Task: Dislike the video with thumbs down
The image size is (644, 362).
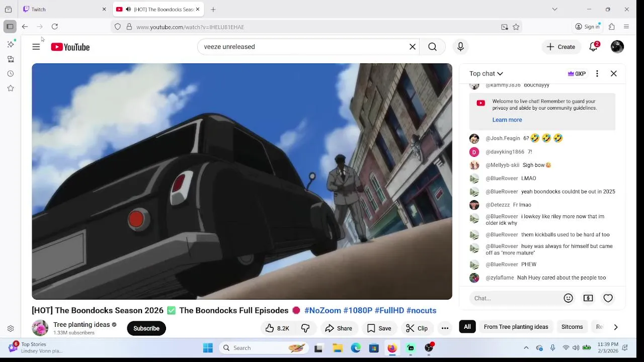Action: [x=305, y=328]
